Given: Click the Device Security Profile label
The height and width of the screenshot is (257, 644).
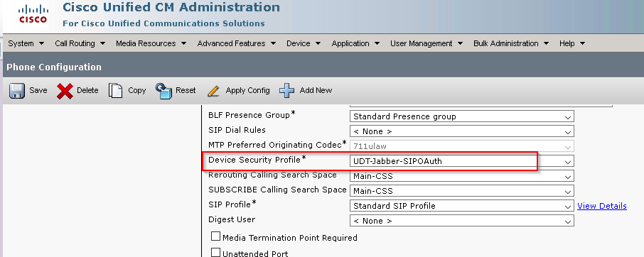Looking at the screenshot, I should 257,160.
